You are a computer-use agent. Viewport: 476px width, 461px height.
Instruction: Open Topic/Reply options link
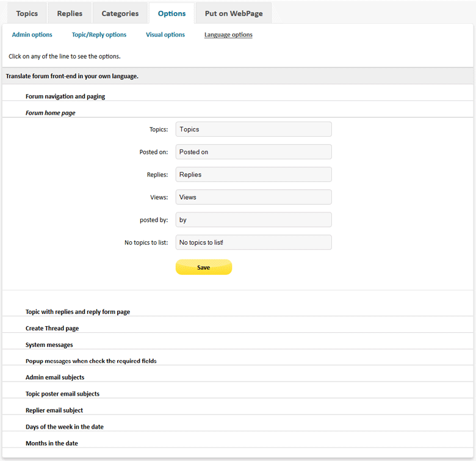[99, 35]
